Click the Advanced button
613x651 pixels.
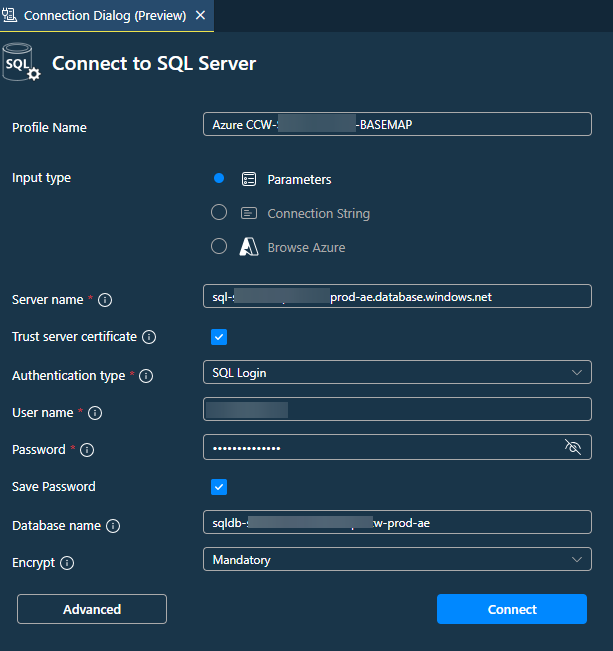(92, 609)
